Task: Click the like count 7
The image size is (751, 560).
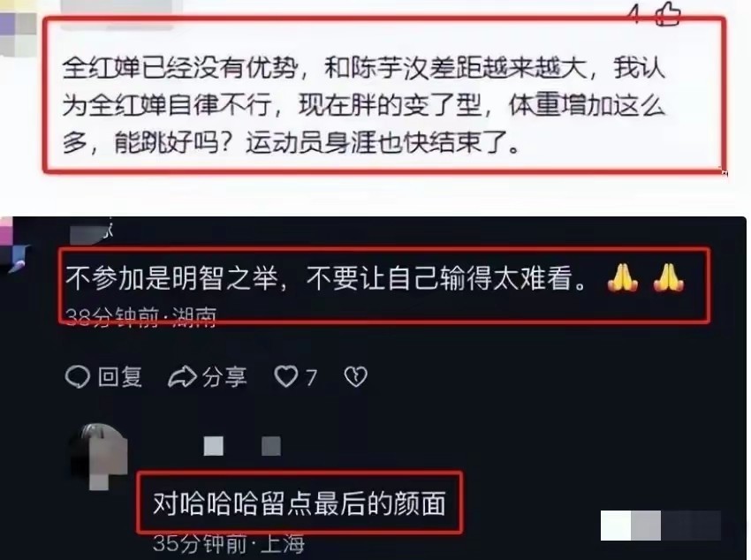Action: [x=311, y=378]
